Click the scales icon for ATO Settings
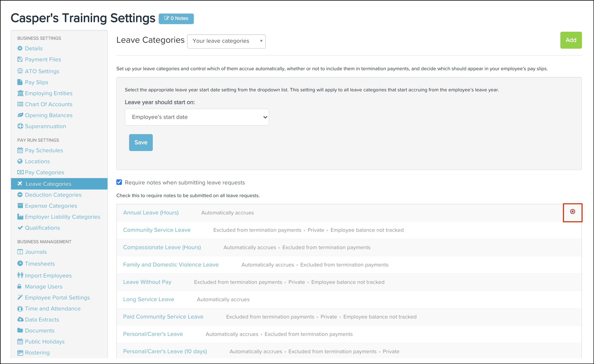594x364 pixels. [20, 71]
